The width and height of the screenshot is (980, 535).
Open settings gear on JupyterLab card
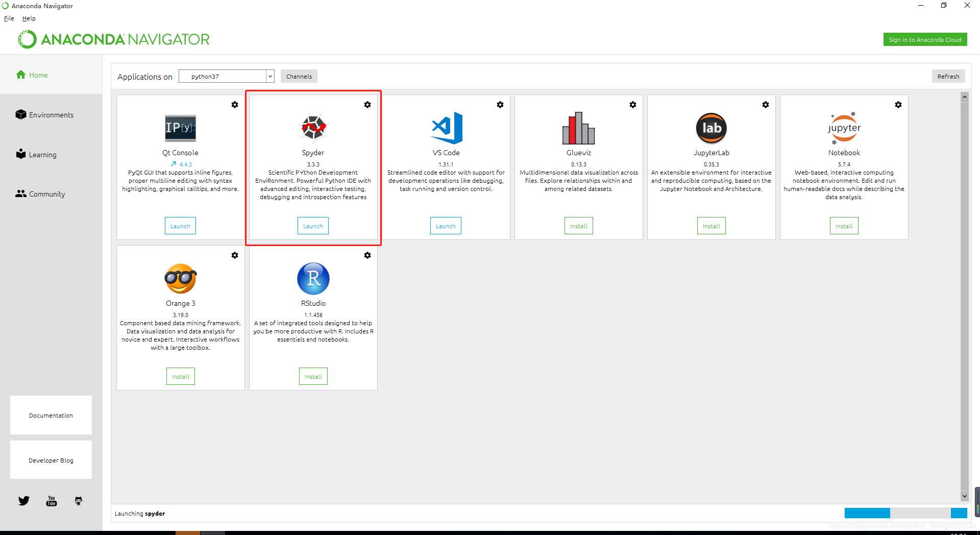[x=766, y=105]
